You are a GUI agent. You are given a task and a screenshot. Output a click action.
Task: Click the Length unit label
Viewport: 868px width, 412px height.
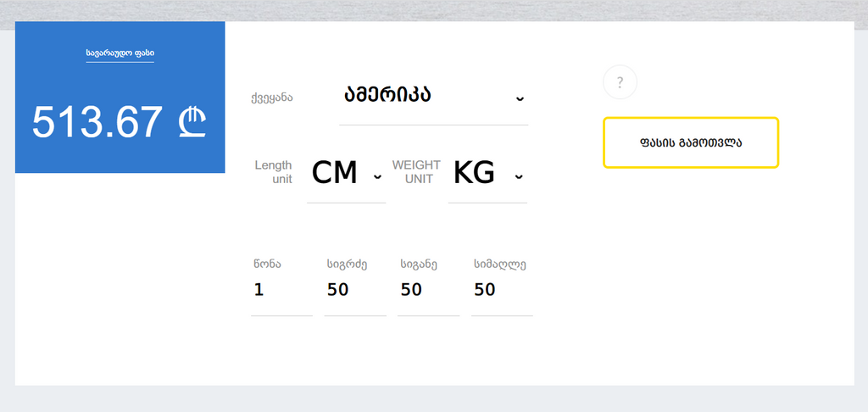tap(274, 172)
